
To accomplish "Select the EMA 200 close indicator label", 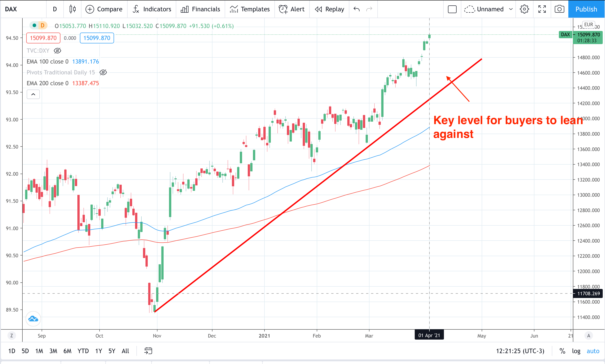I will (48, 83).
